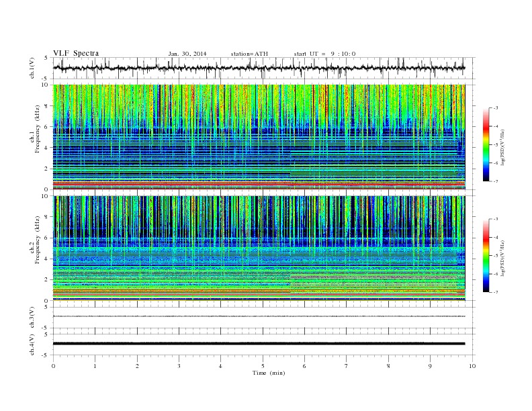Click time axis tick label '5'
The width and height of the screenshot is (532, 411).
pyautogui.click(x=263, y=366)
